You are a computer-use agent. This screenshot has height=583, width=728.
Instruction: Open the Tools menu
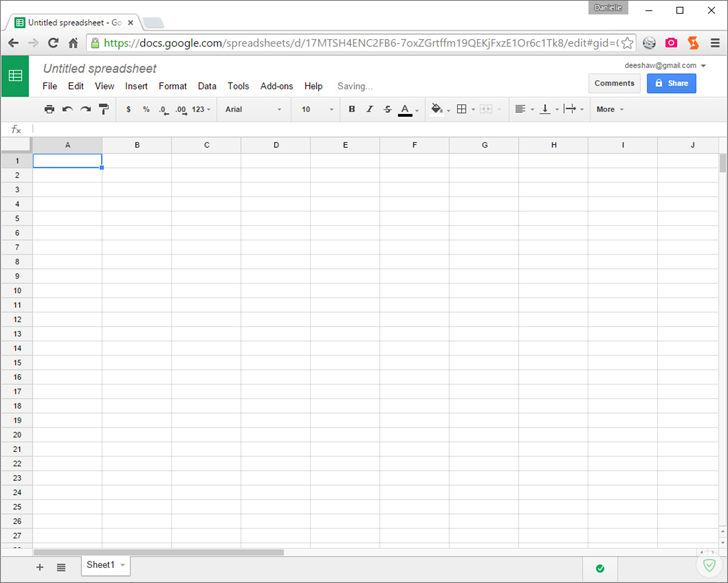pyautogui.click(x=238, y=86)
